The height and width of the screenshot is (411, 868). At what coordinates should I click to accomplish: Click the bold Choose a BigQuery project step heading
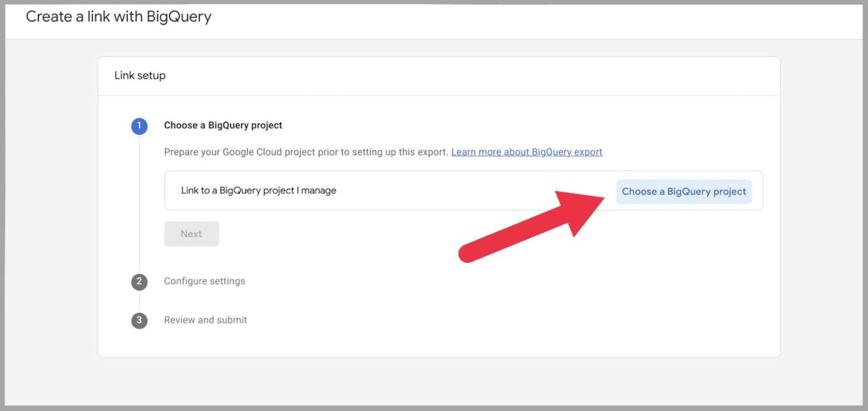point(223,125)
